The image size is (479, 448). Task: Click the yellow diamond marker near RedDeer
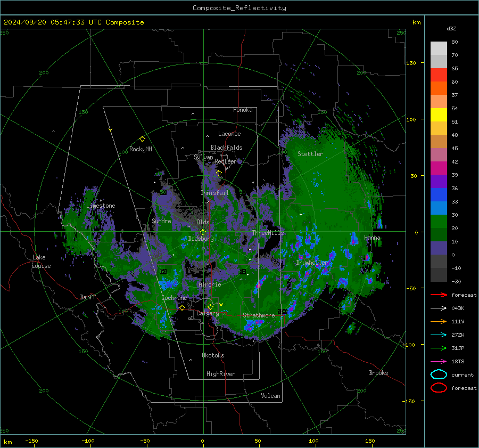(219, 173)
